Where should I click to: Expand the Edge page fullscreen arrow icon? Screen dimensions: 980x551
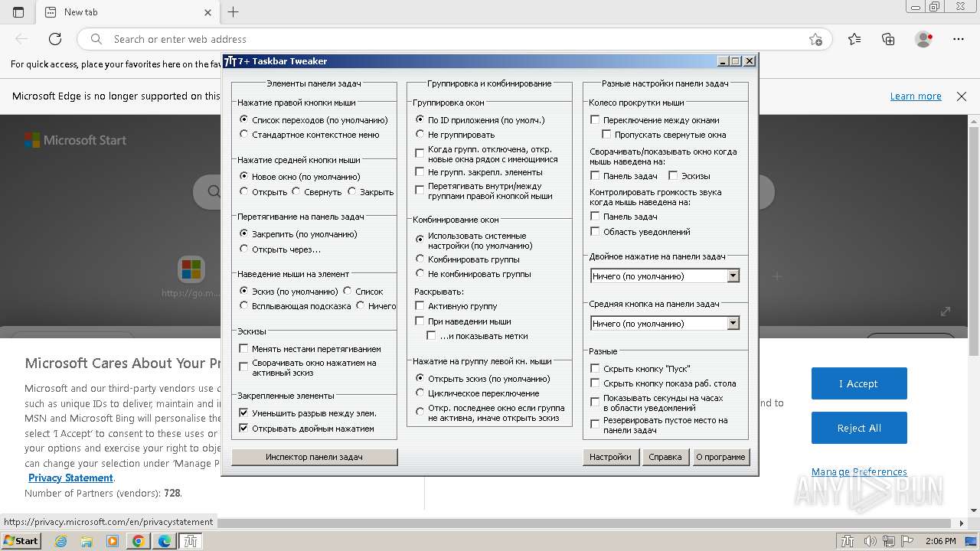946,311
